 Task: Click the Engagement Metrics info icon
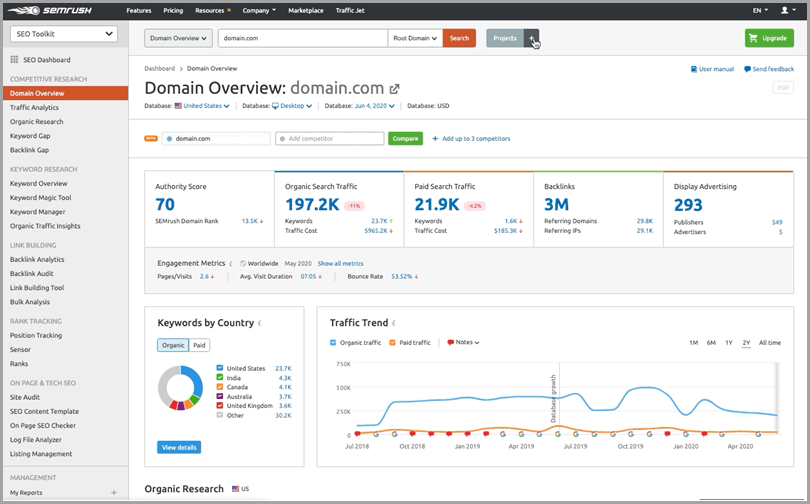[230, 263]
